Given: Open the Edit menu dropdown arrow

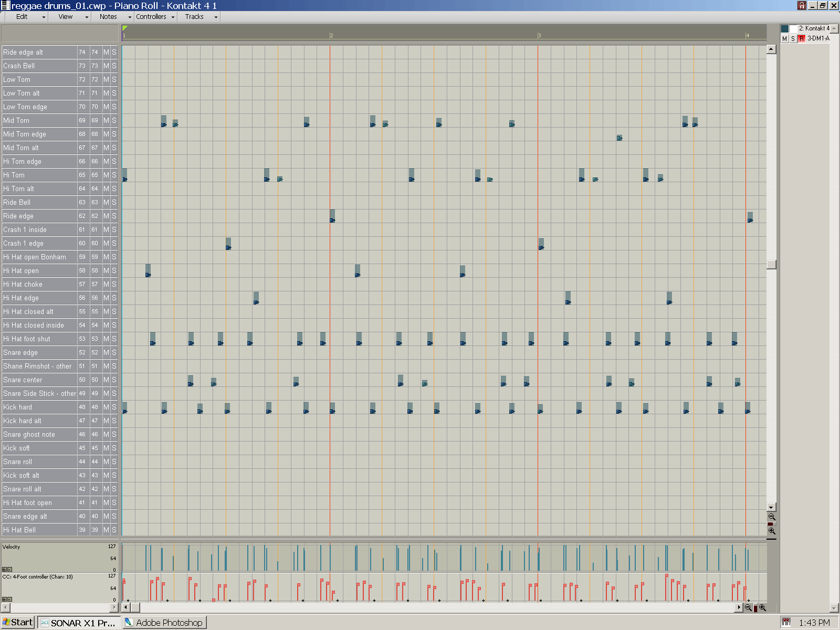Looking at the screenshot, I should coord(44,17).
